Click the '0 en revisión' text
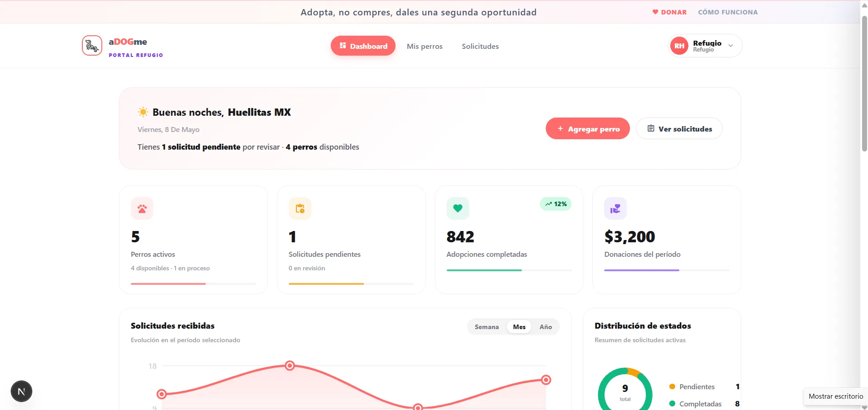The image size is (868, 410). (307, 268)
